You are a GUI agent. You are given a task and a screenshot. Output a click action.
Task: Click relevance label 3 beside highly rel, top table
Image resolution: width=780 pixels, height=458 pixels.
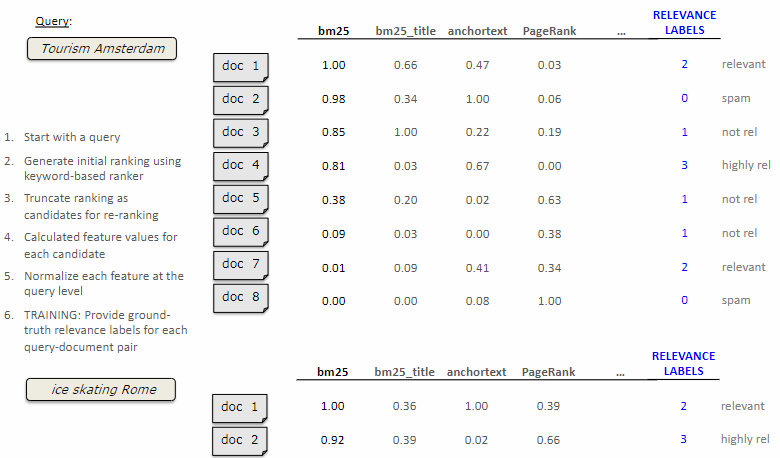(x=684, y=165)
